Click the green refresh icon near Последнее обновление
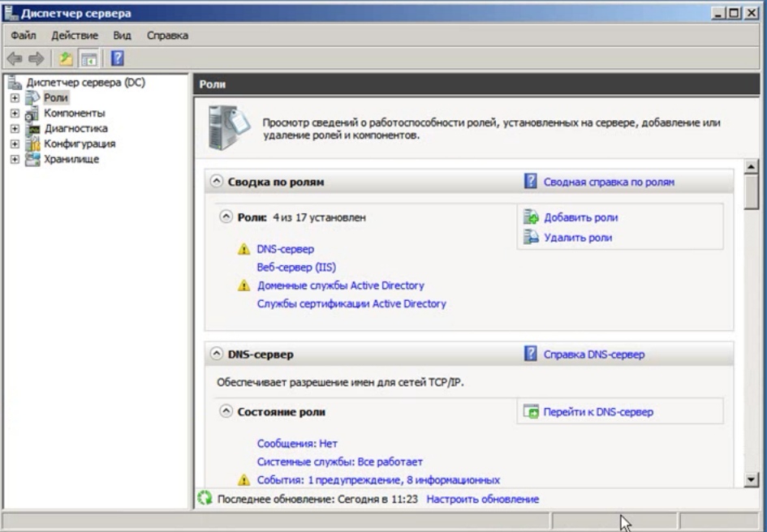The width and height of the screenshot is (767, 532). coord(205,499)
